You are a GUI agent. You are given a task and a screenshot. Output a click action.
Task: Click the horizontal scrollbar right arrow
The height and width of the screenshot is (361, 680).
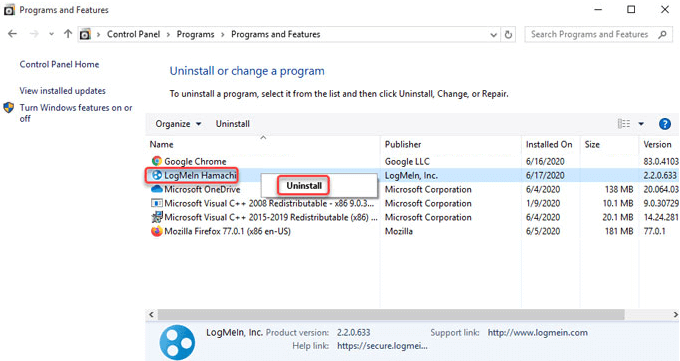click(x=675, y=315)
